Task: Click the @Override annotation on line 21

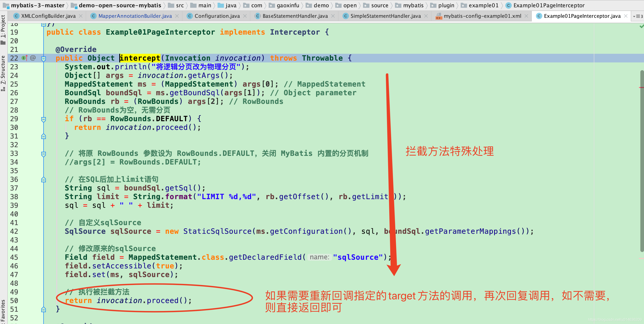Action: tap(76, 49)
